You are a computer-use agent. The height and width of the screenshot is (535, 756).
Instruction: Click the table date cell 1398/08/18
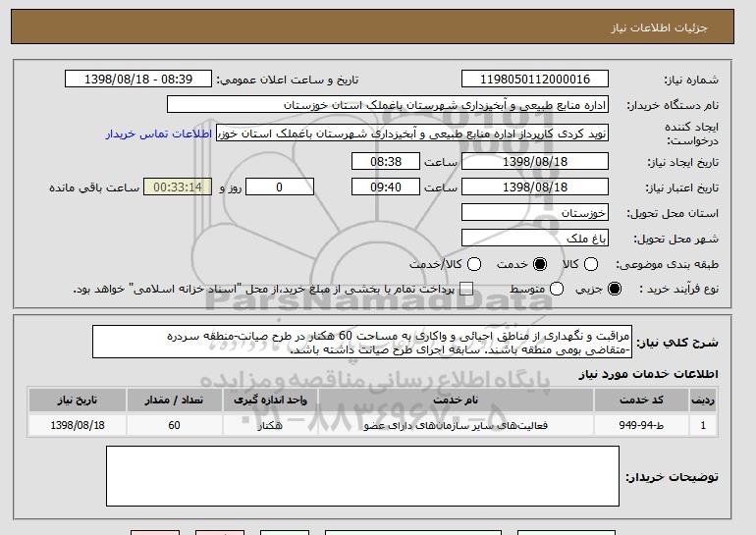(78, 425)
